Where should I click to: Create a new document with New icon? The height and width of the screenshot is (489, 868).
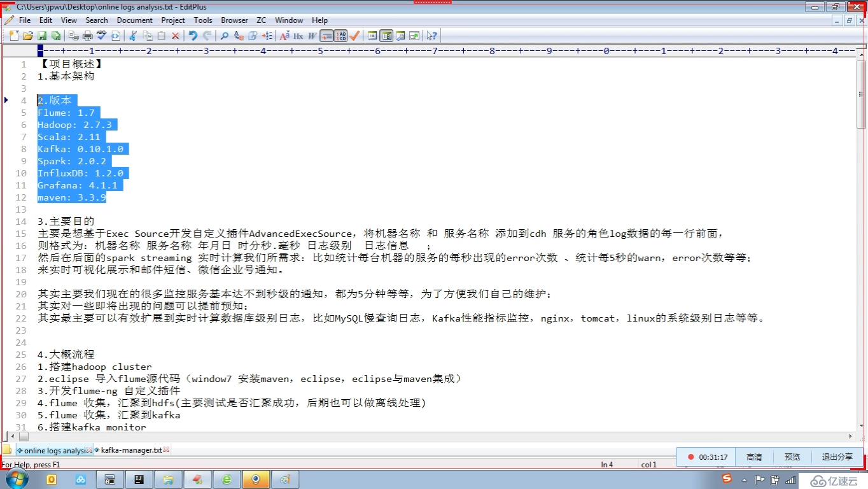point(13,36)
